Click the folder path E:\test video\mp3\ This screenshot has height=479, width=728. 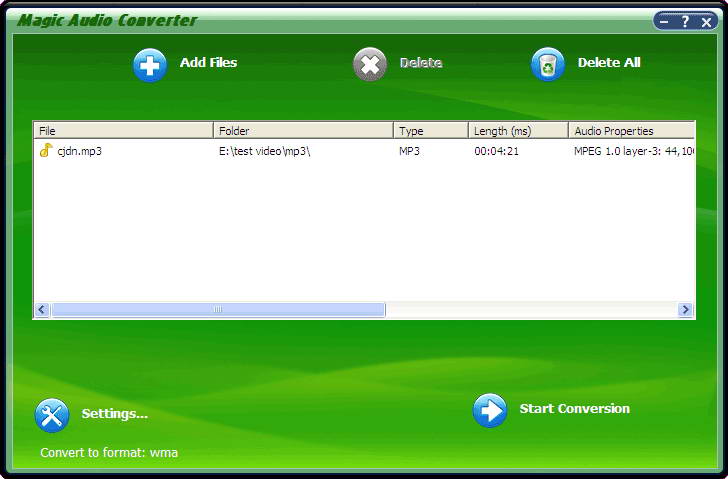265,151
